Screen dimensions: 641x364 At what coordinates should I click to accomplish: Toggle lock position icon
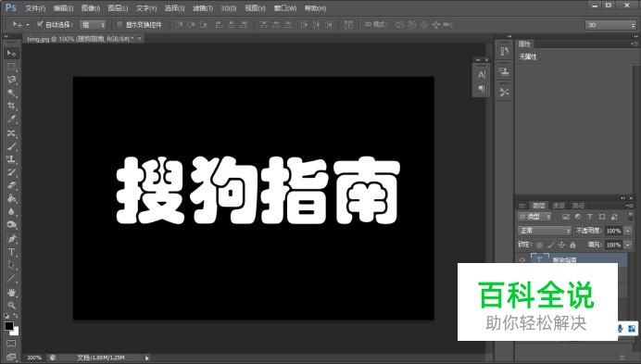[x=561, y=245]
